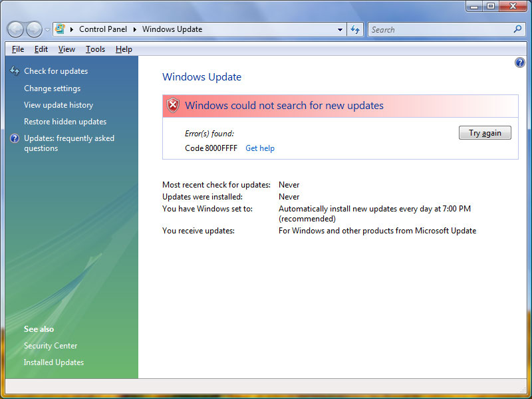Click the Forward navigation arrow
The height and width of the screenshot is (399, 532).
tap(35, 29)
